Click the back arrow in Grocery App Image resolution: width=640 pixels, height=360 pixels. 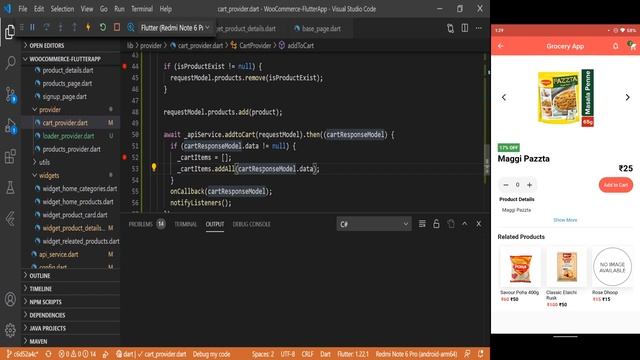tap(501, 46)
